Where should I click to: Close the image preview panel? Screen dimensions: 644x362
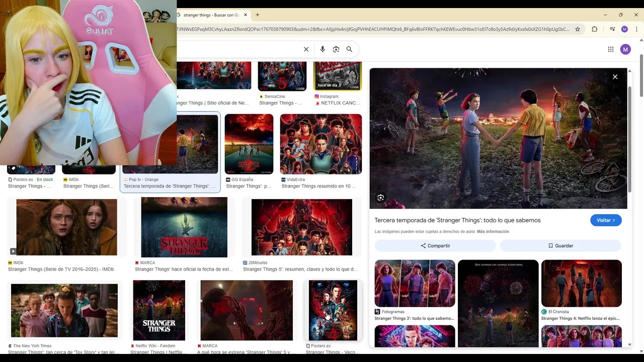point(615,77)
